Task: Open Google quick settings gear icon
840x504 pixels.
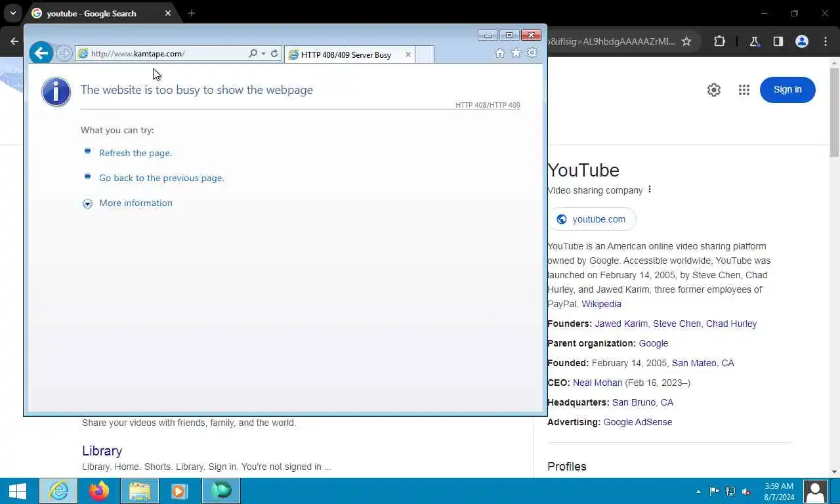Action: [714, 90]
